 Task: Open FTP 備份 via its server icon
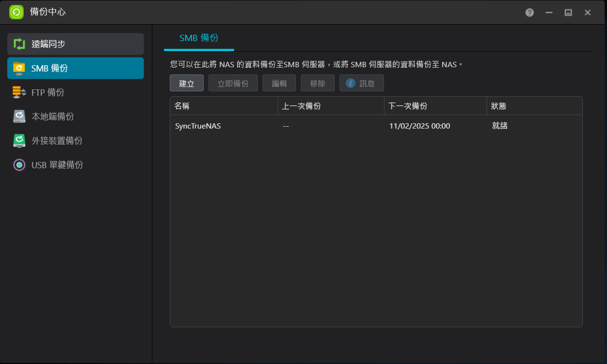(19, 92)
